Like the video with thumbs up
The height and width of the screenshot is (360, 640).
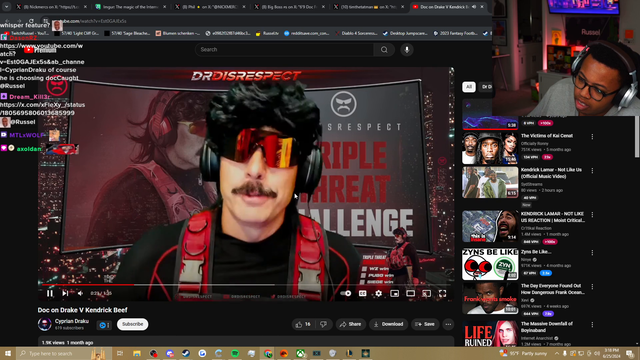[x=303, y=324]
